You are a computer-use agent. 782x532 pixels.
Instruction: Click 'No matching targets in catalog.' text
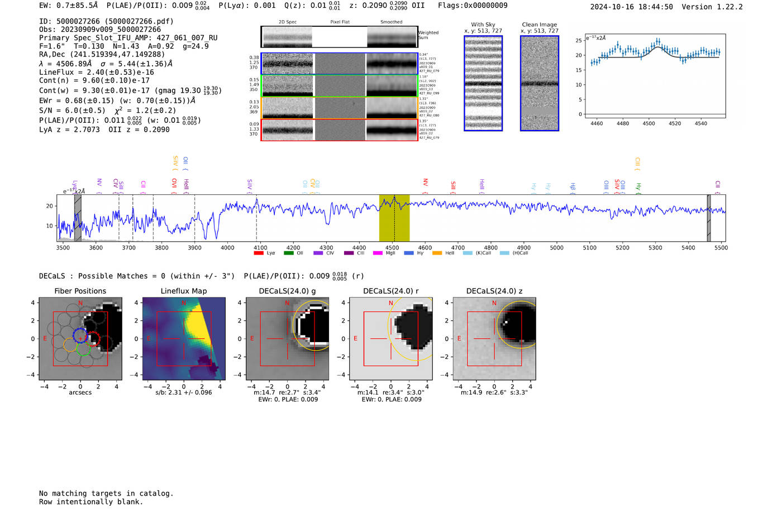pos(106,493)
